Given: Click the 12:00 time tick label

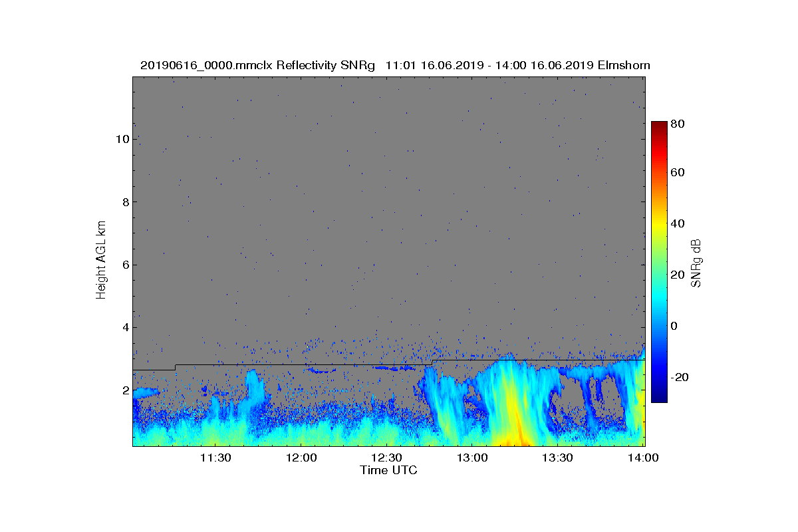Looking at the screenshot, I should pyautogui.click(x=301, y=458).
